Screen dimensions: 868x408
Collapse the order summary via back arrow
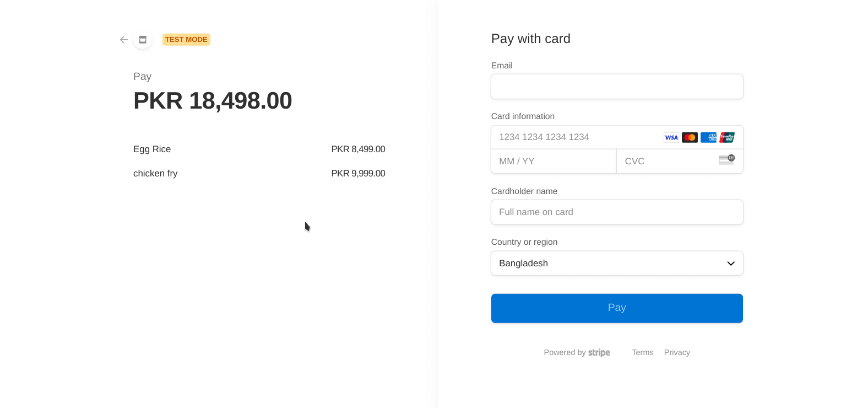click(x=124, y=39)
